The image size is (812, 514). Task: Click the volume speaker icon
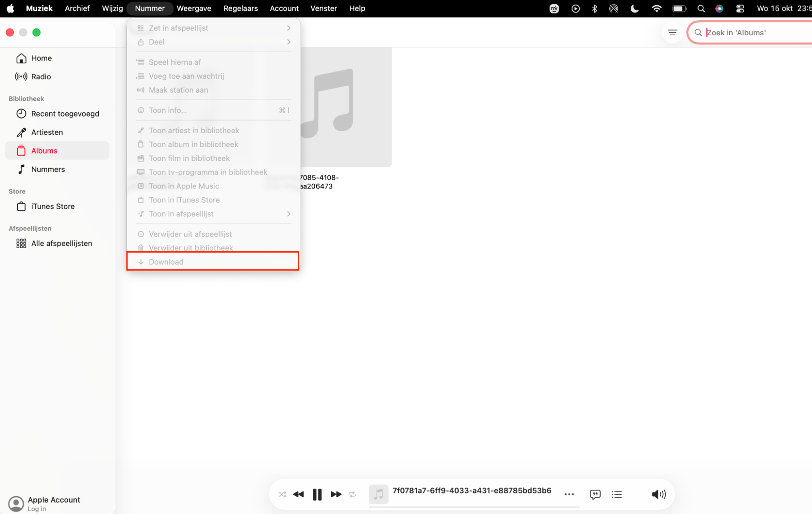658,494
